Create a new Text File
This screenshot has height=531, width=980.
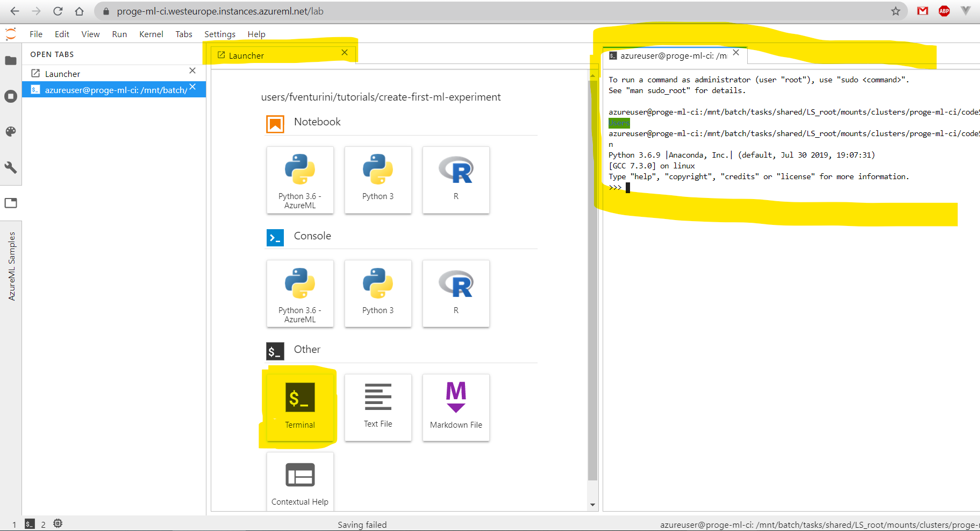pos(378,408)
